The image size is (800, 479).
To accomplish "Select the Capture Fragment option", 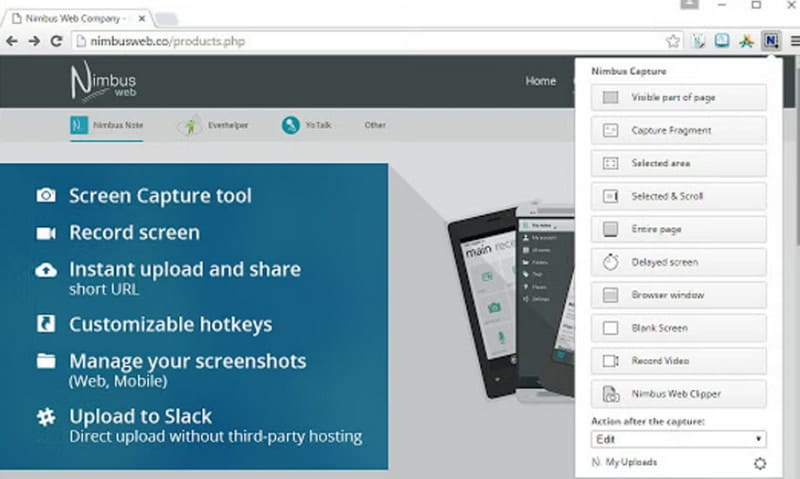I will click(x=678, y=131).
